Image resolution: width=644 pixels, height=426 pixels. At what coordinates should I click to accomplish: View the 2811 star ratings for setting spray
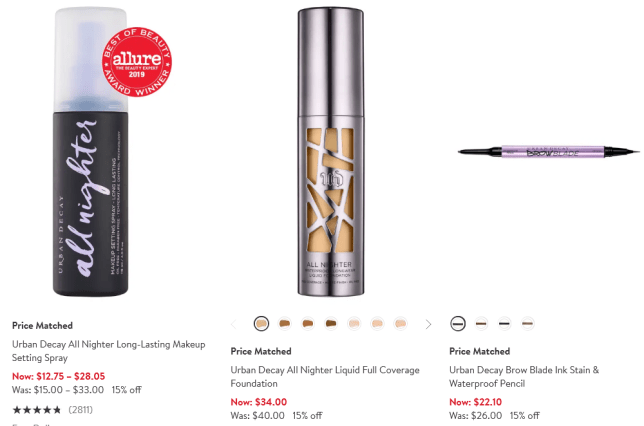[x=53, y=410]
